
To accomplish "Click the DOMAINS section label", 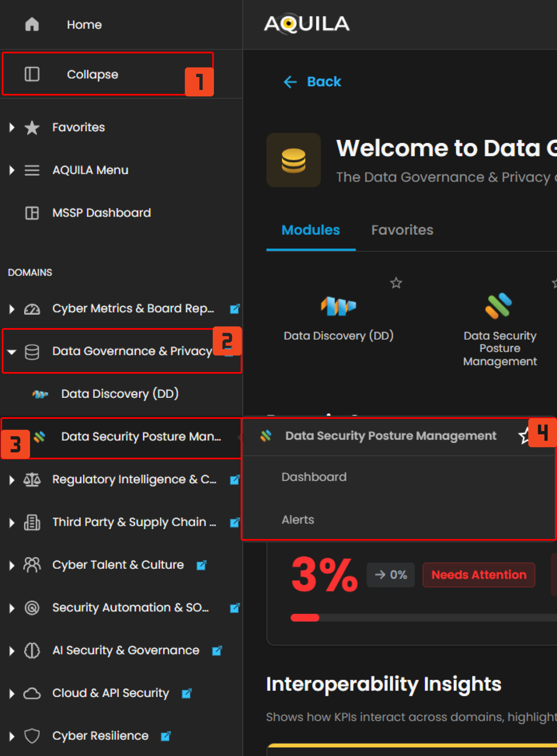I will [x=30, y=273].
